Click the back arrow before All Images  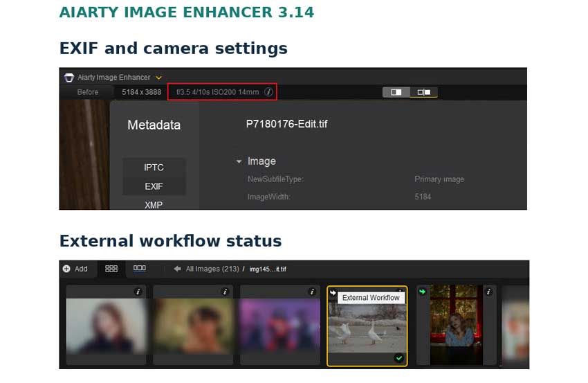coord(177,269)
